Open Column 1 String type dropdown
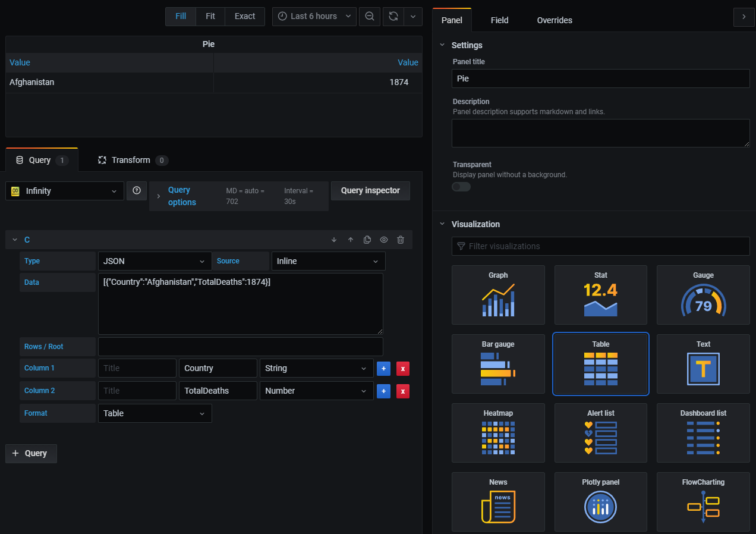The height and width of the screenshot is (534, 756). (x=317, y=368)
